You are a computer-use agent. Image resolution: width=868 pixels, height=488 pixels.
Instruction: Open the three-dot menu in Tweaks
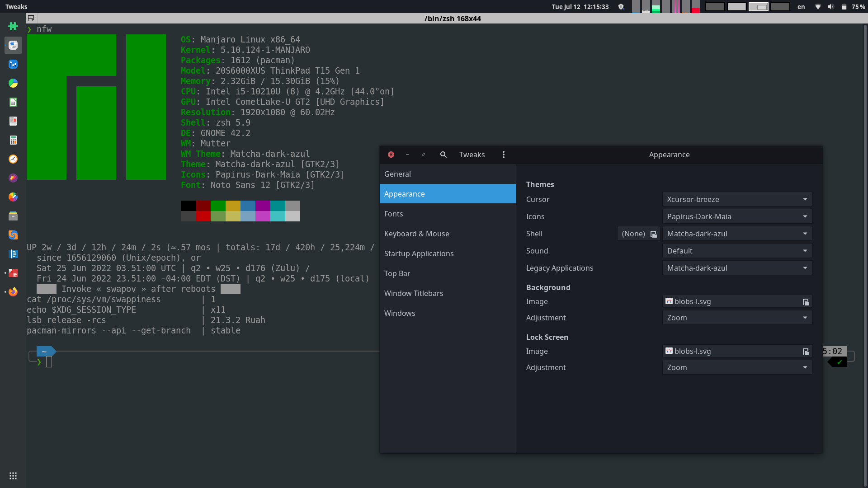pyautogui.click(x=504, y=155)
